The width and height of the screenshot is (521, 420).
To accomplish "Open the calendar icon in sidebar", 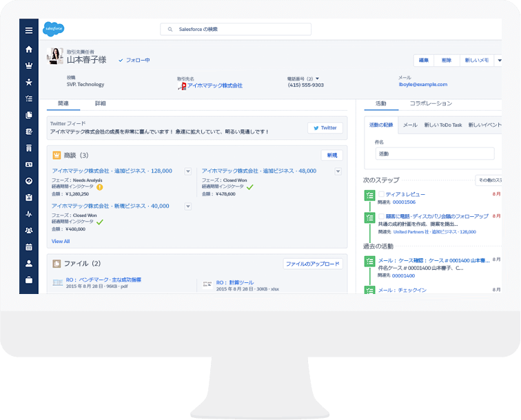I will (29, 246).
